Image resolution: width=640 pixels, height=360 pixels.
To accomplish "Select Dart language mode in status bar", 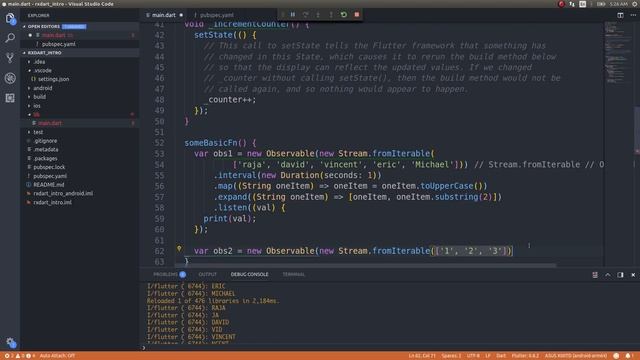I will point(501,356).
